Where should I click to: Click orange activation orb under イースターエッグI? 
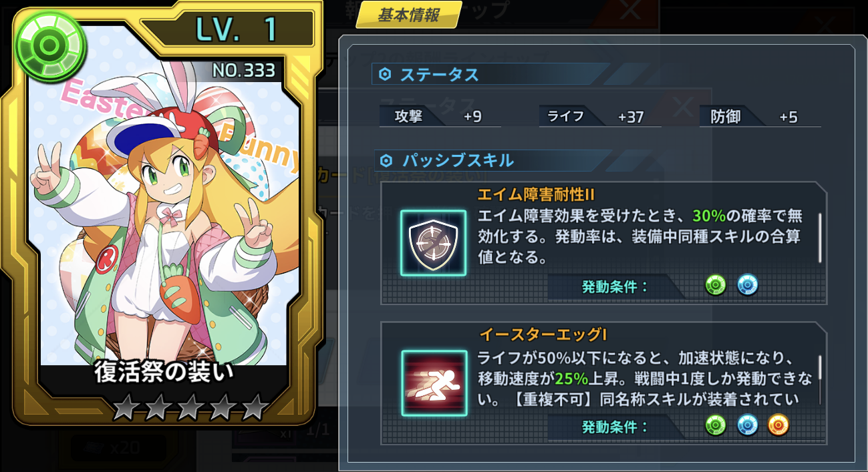point(778,425)
